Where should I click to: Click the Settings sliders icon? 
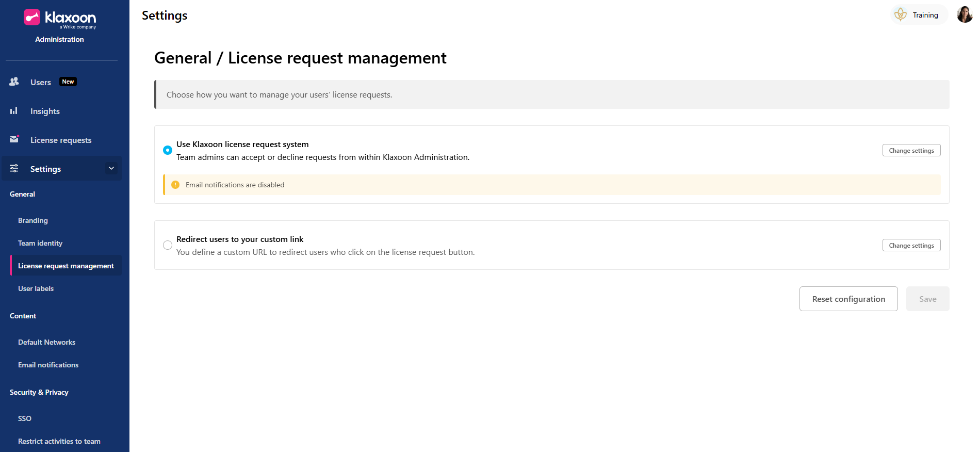point(14,169)
